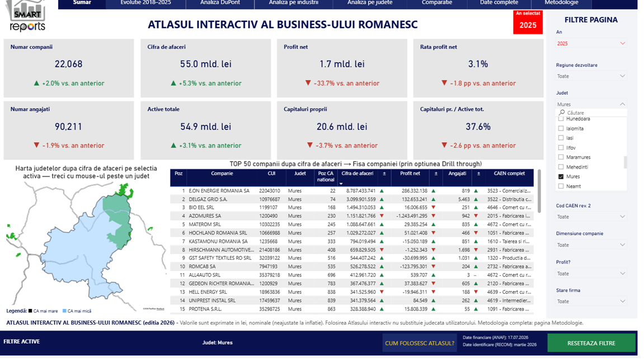This screenshot has height=361, width=644.
Task: Tick the Ilfov checkbox
Action: click(x=561, y=147)
